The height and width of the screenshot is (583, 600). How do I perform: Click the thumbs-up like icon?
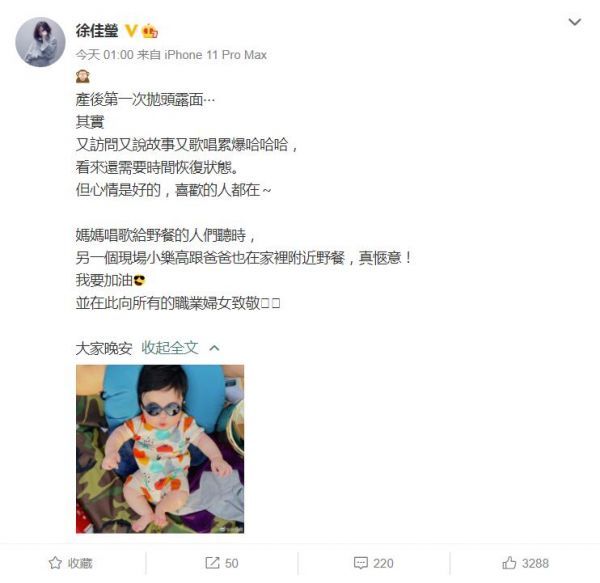[x=509, y=563]
